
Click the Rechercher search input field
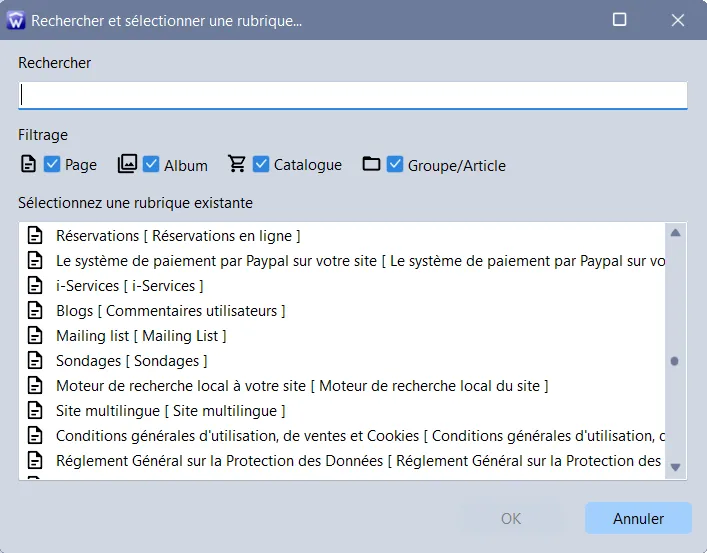(352, 95)
